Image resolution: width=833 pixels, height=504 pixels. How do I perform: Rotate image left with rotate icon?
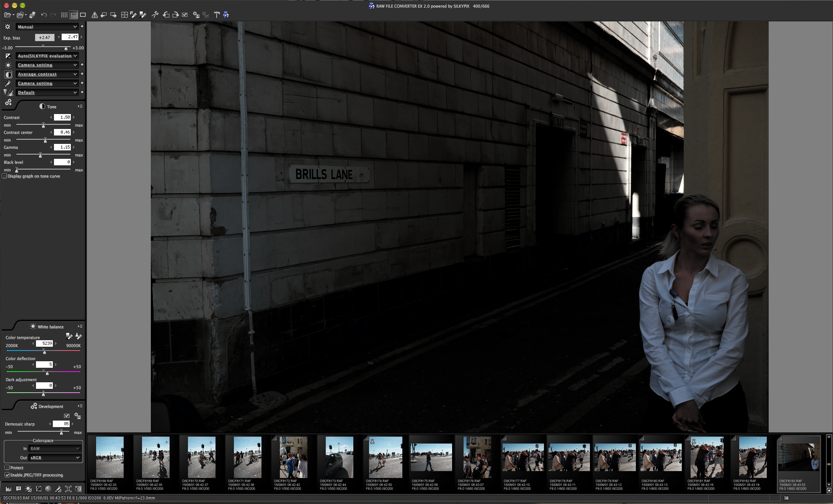tap(166, 15)
